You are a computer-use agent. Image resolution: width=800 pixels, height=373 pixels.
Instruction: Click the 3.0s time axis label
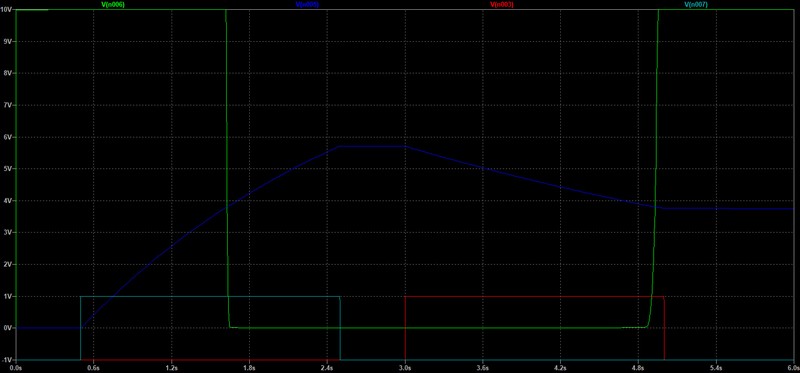(x=405, y=367)
